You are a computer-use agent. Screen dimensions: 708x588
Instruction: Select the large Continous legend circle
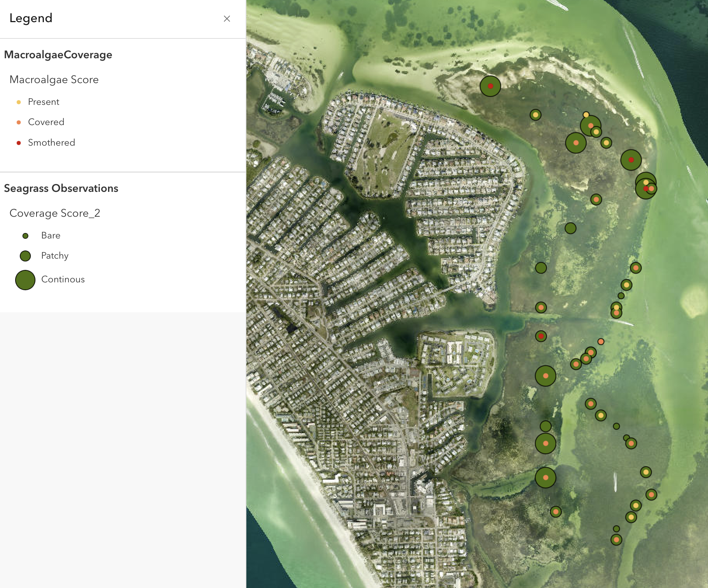25,280
